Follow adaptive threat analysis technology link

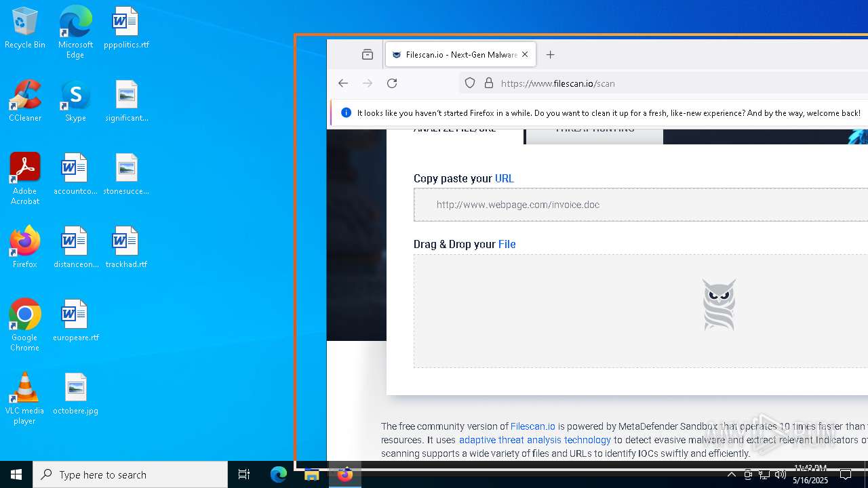[x=535, y=440]
